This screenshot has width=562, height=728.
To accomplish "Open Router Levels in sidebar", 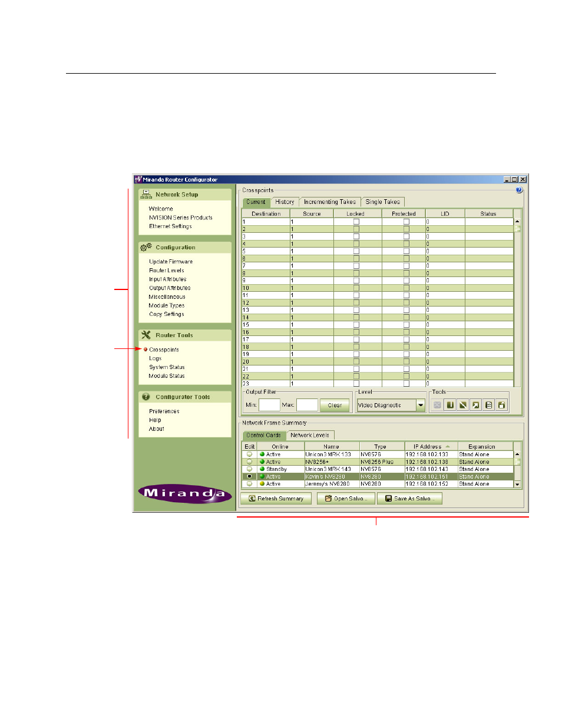I will click(x=166, y=271).
